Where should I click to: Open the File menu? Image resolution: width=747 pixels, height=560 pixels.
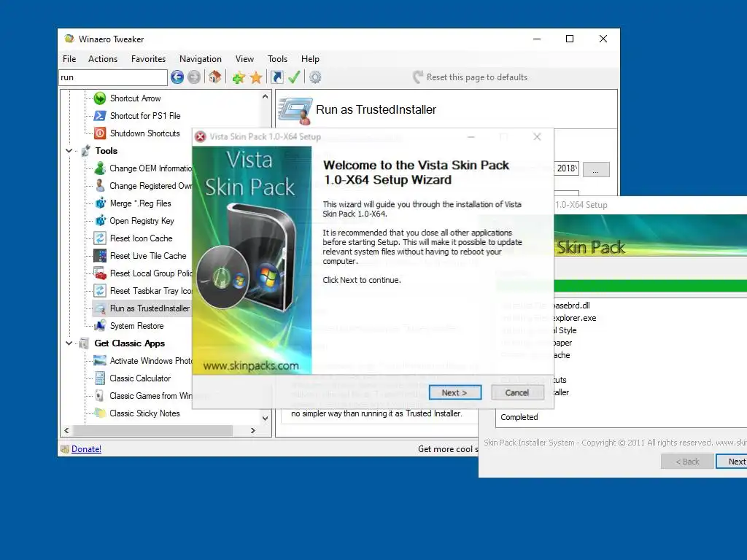pos(69,58)
